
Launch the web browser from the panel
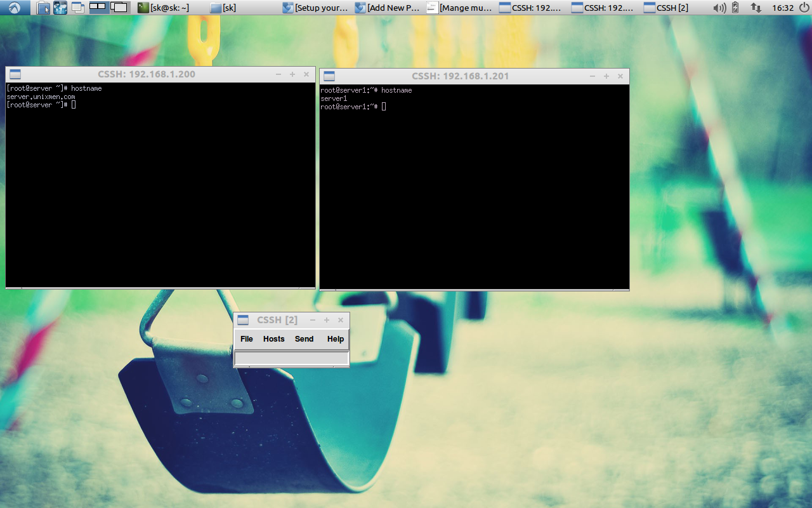tap(60, 8)
